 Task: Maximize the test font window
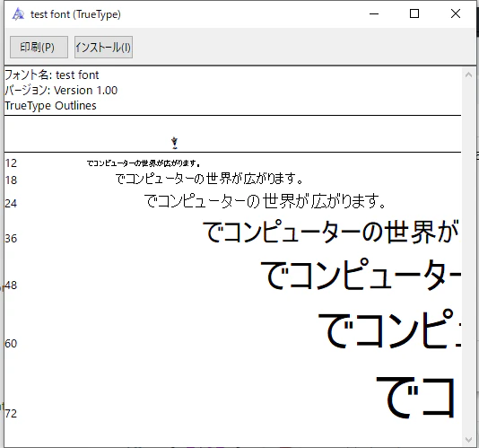414,13
